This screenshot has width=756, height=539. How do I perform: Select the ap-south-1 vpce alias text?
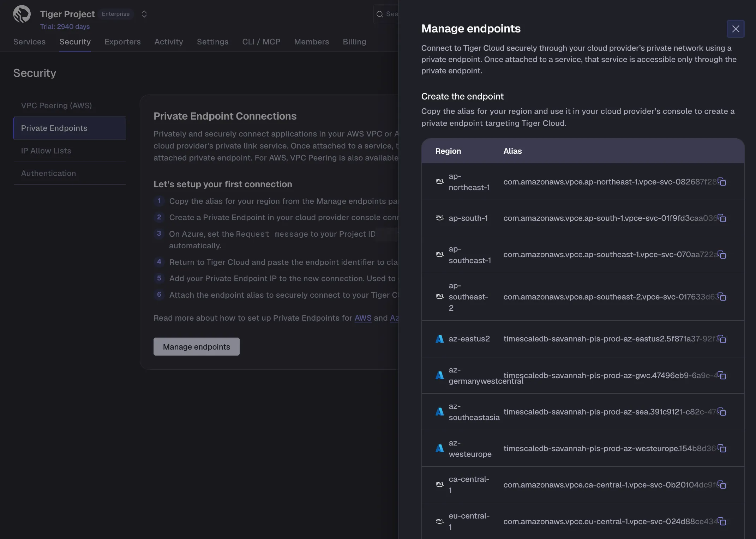pyautogui.click(x=610, y=218)
